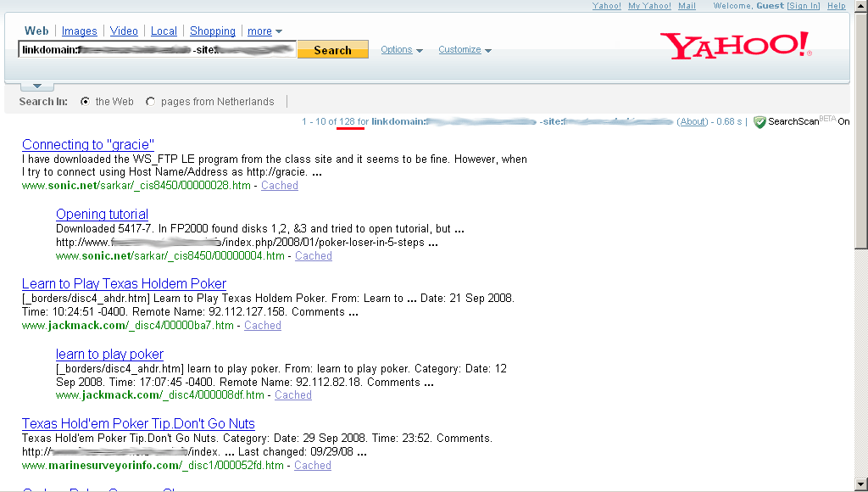Viewport: 868px width, 492px height.
Task: Click URL text www.marinesurveyorinfo.com/_disc1/000052fd.htm
Action: (153, 466)
